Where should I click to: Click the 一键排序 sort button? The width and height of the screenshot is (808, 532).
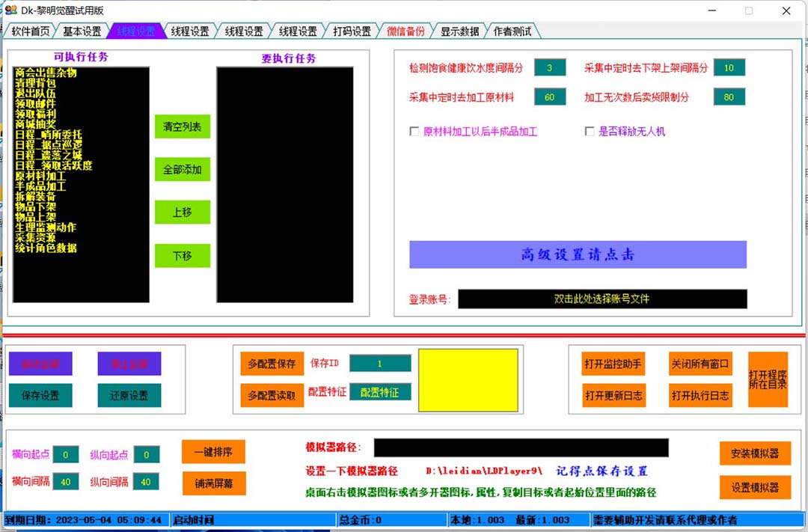[x=213, y=452]
